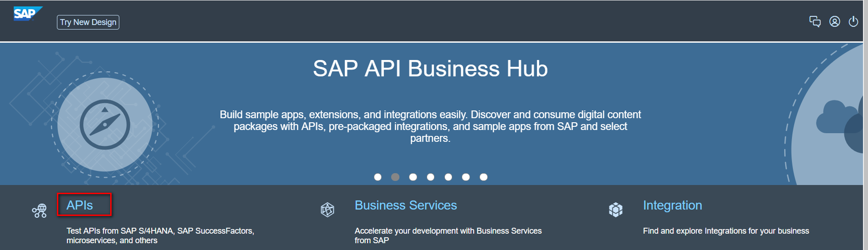Viewport: 868px width, 250px height.
Task: Select the fifth carousel dot
Action: click(449, 177)
